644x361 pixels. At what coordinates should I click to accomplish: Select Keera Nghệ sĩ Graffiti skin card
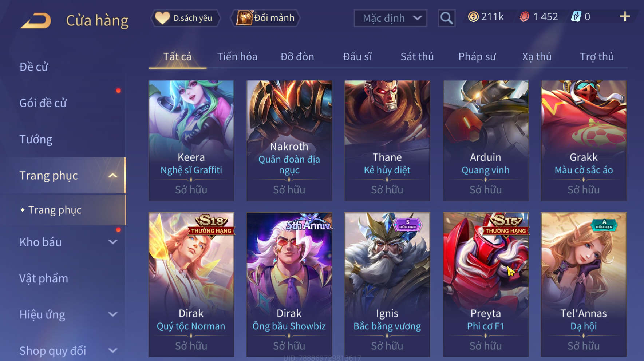point(191,140)
